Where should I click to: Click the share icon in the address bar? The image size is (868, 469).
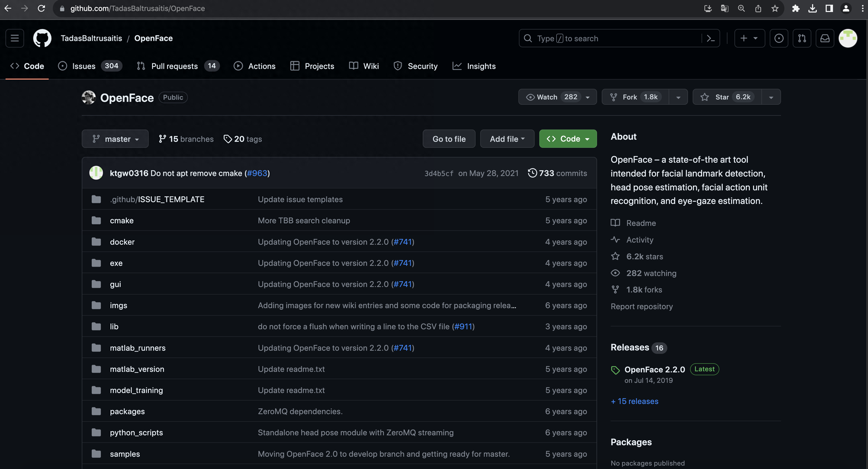click(758, 8)
